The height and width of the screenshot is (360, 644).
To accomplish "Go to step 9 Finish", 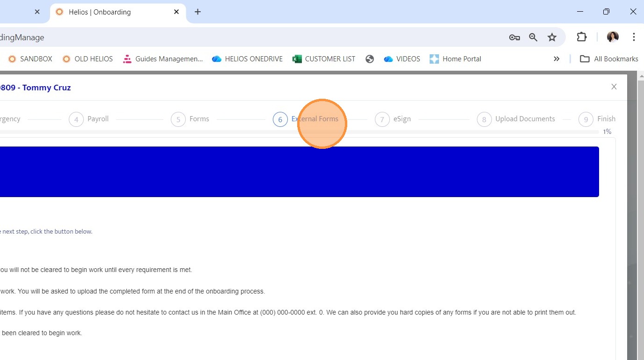I will coord(597,119).
